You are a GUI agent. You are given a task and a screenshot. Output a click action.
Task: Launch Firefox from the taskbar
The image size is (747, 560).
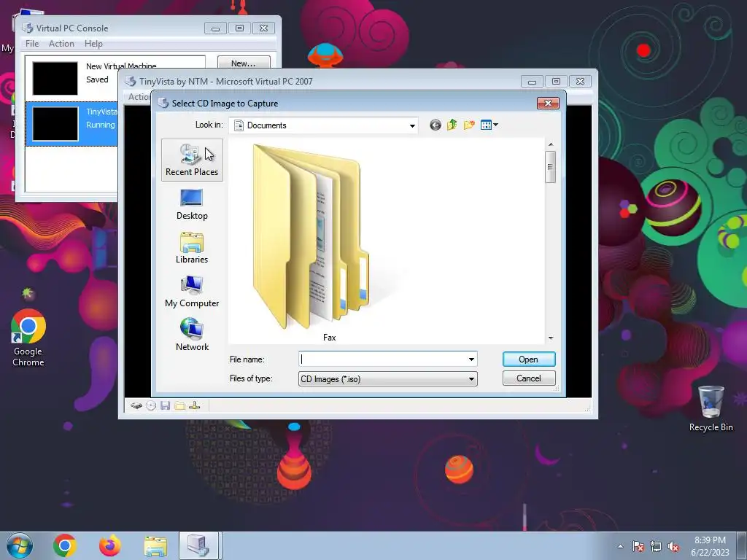pyautogui.click(x=109, y=545)
